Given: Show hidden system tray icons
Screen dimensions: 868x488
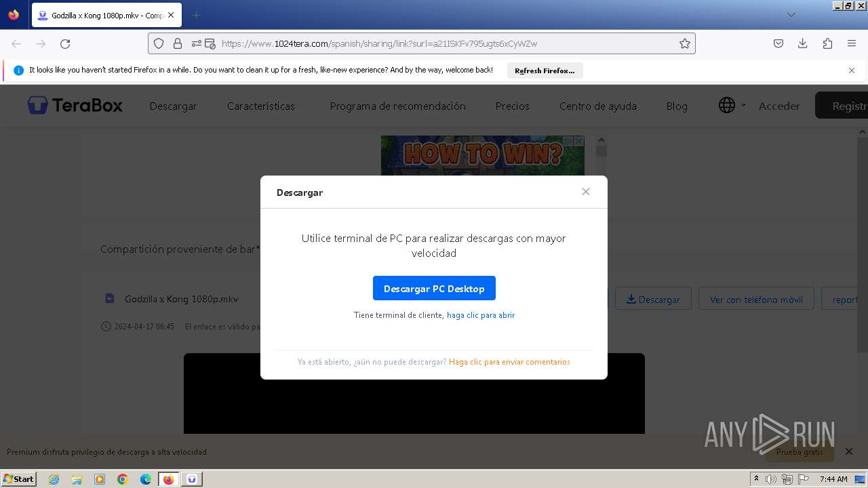Looking at the screenshot, I should [x=756, y=479].
